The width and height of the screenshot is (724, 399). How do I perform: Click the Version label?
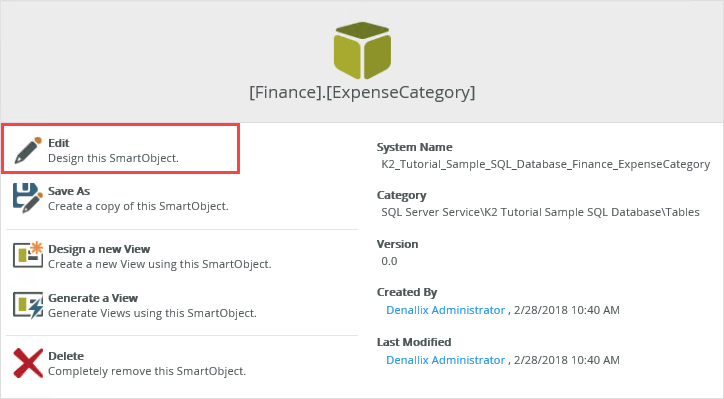[398, 244]
